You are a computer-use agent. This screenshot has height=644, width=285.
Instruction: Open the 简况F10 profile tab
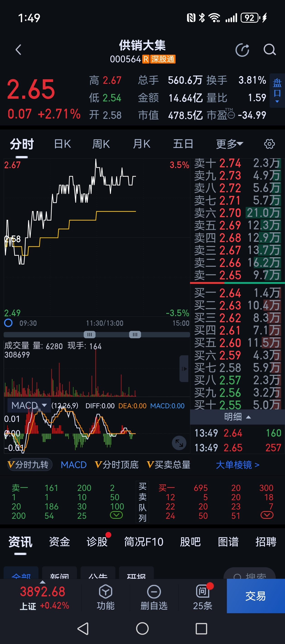(144, 542)
